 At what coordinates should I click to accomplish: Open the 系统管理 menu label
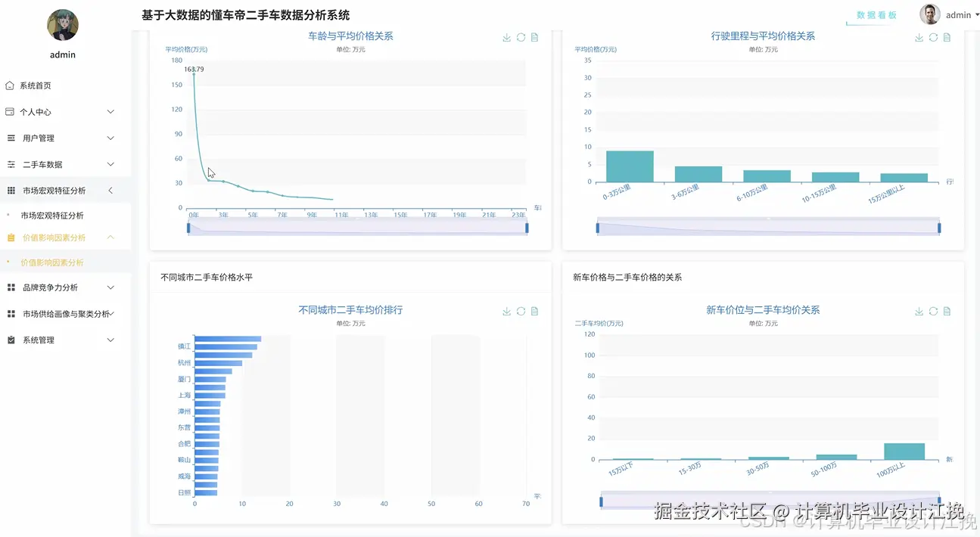point(39,340)
